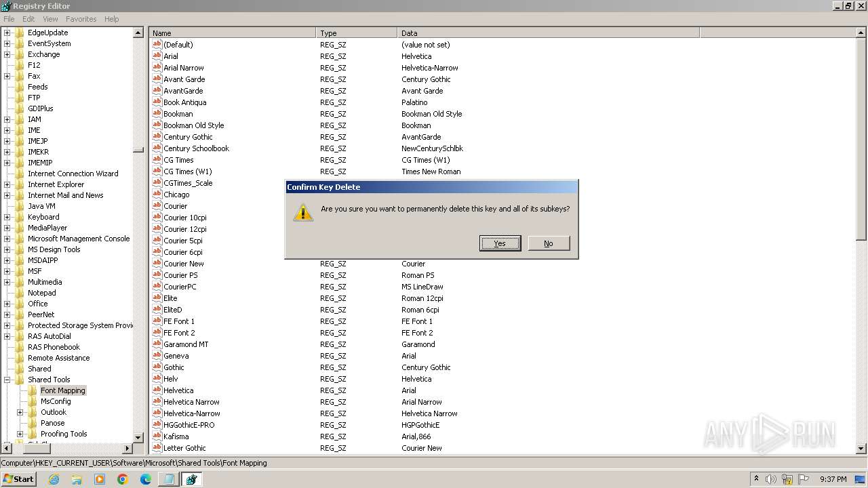The height and width of the screenshot is (488, 868).
Task: Expand the Outlook subkey
Action: [x=20, y=412]
